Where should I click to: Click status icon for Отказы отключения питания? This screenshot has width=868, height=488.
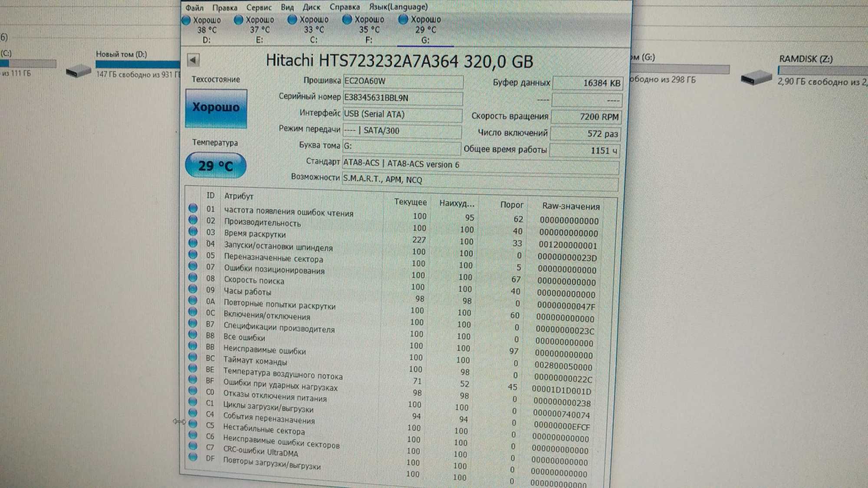pos(193,391)
